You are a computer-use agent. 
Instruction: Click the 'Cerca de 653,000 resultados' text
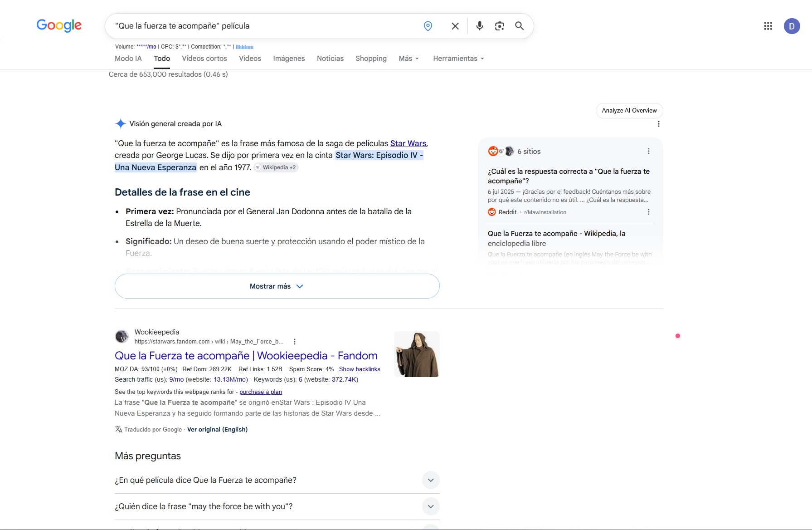click(x=168, y=74)
